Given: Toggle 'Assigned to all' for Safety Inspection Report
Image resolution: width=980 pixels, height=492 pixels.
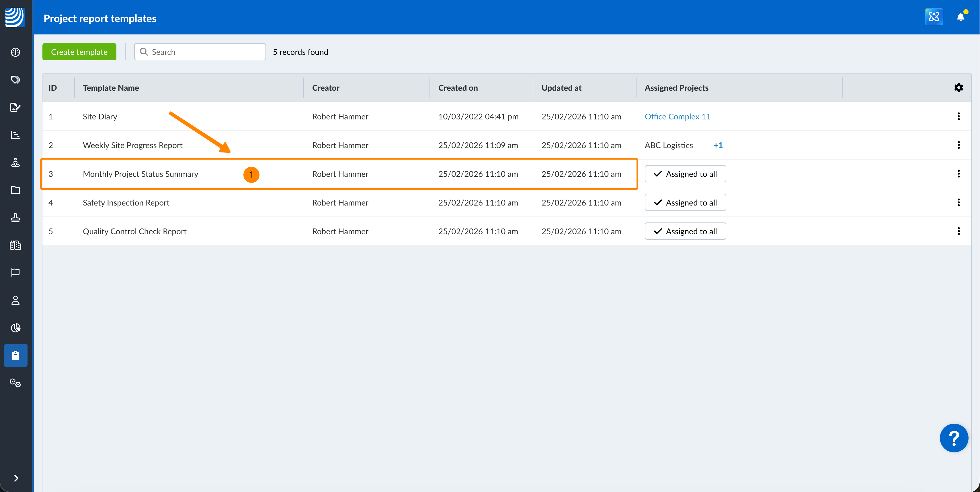Looking at the screenshot, I should pos(685,203).
